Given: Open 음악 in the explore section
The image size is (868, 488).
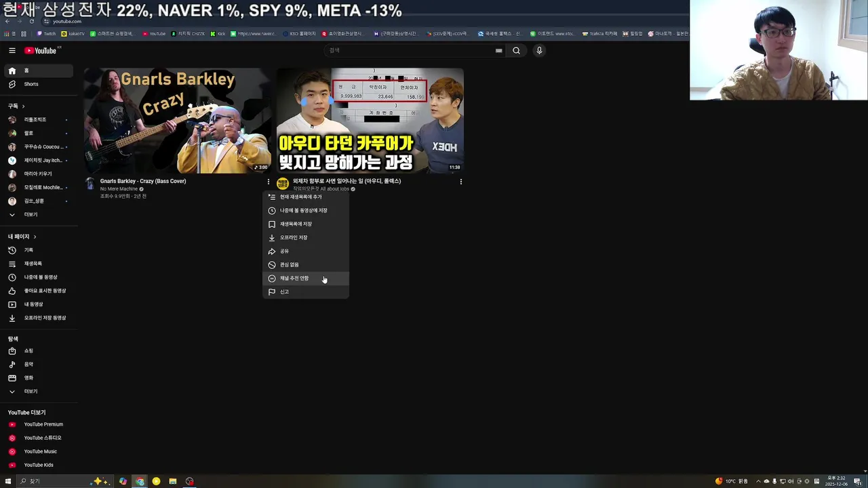Looking at the screenshot, I should click(x=38, y=364).
